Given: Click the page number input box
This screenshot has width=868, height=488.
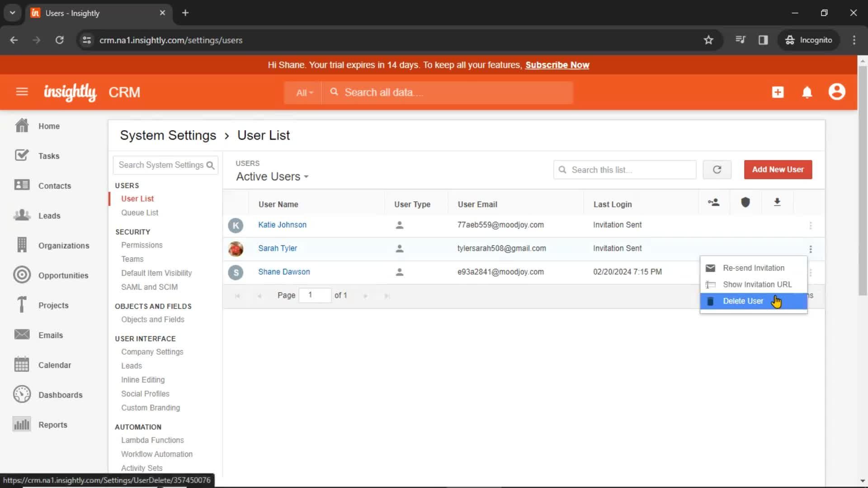Looking at the screenshot, I should pos(315,295).
